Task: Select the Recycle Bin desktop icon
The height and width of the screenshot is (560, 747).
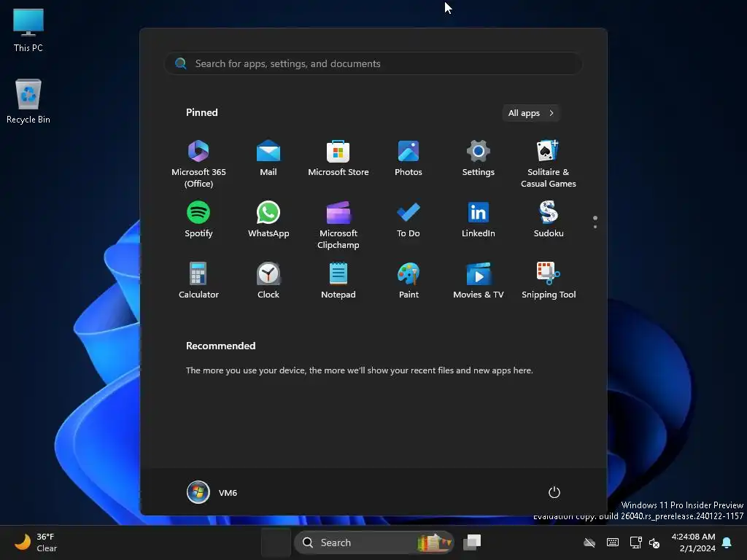Action: (28, 101)
